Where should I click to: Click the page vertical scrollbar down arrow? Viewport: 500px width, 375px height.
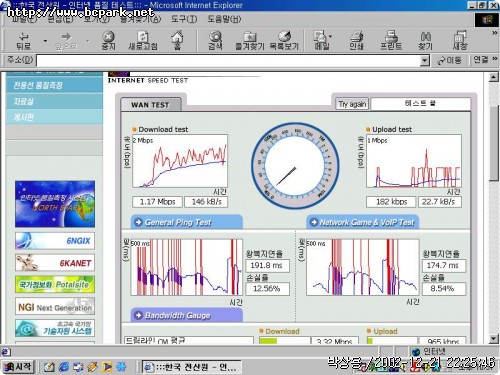tap(494, 339)
